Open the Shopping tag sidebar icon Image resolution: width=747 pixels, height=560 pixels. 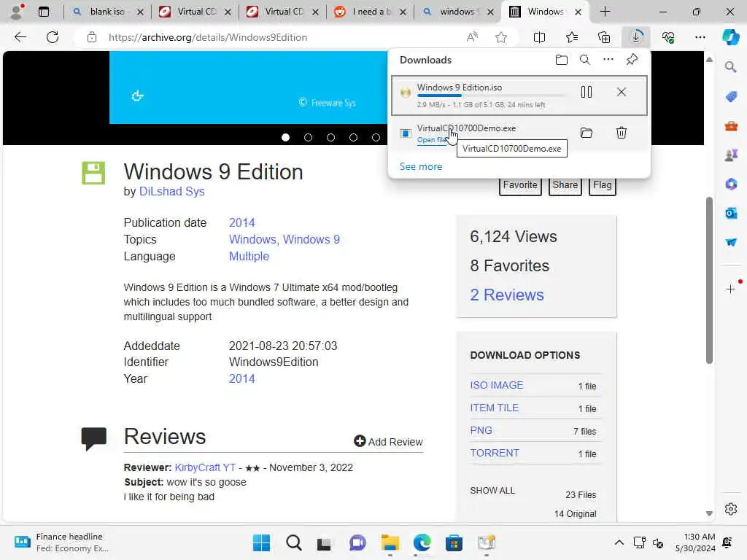pos(731,97)
